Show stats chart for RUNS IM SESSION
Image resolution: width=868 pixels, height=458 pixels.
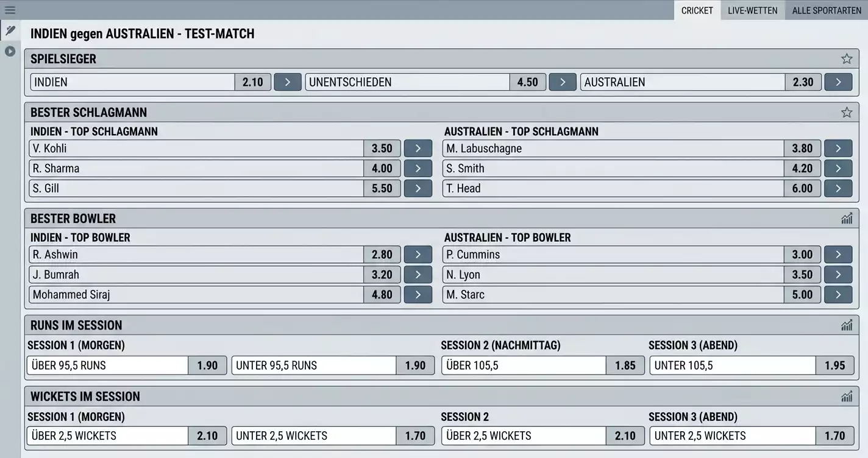coord(847,325)
